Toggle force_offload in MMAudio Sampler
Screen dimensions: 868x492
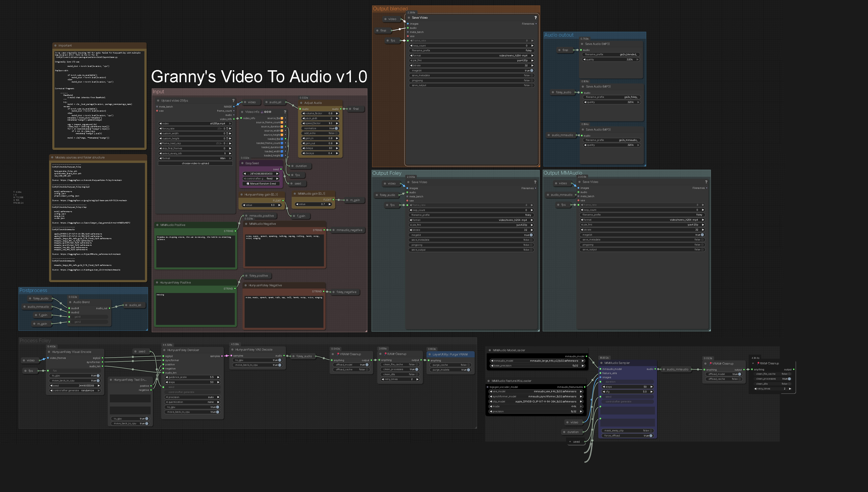click(628, 436)
